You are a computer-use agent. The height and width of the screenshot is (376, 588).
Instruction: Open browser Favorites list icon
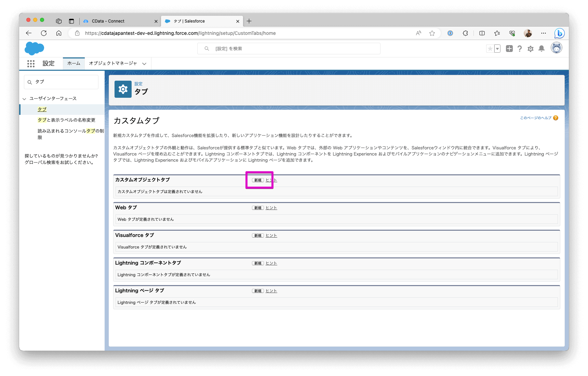pyautogui.click(x=497, y=33)
